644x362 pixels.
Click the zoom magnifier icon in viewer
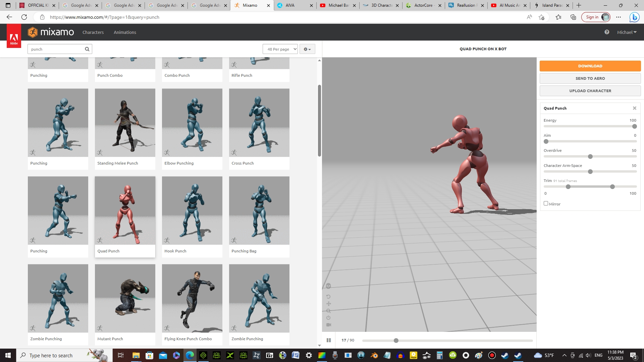coord(328,311)
